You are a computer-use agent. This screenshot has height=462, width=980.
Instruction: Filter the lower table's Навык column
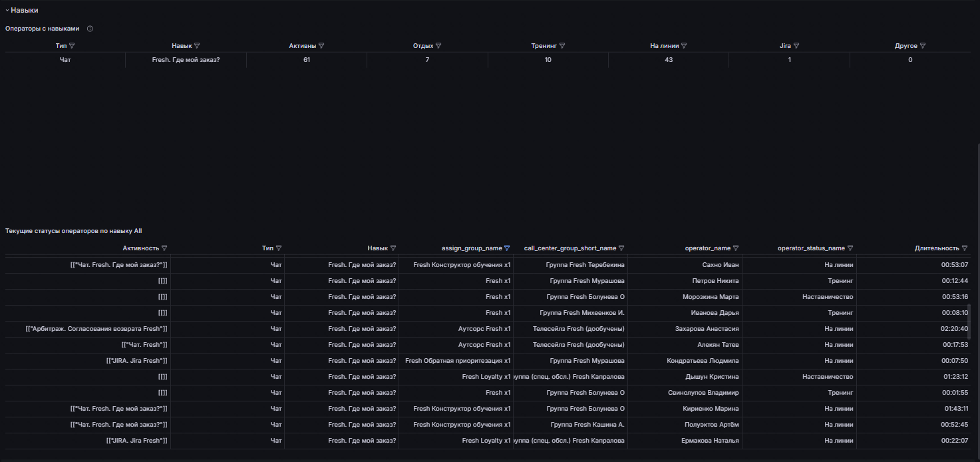click(393, 248)
